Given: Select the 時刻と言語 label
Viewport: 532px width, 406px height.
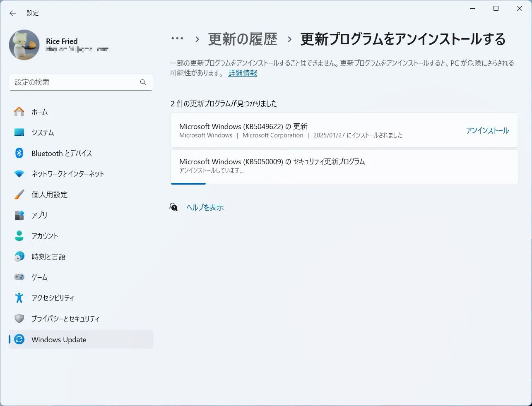Looking at the screenshot, I should 48,257.
